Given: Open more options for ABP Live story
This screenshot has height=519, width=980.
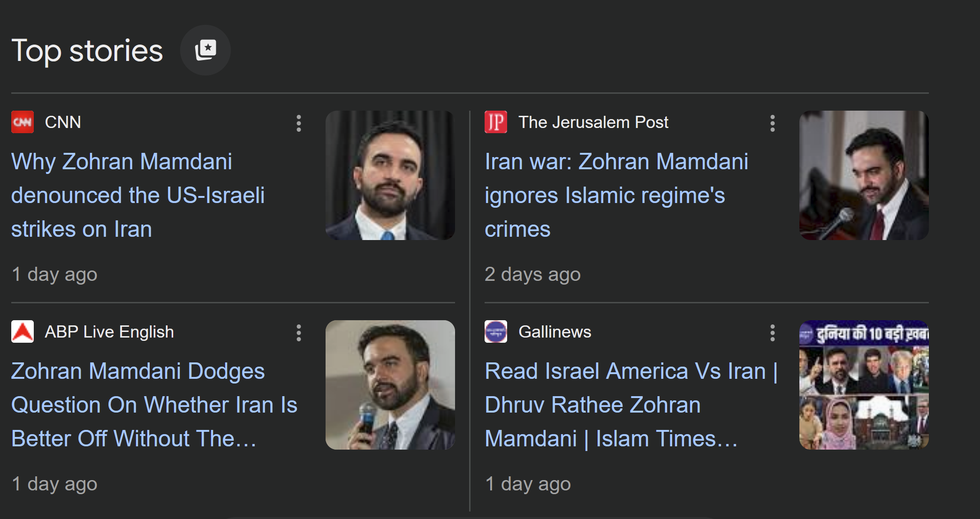Looking at the screenshot, I should click(299, 333).
